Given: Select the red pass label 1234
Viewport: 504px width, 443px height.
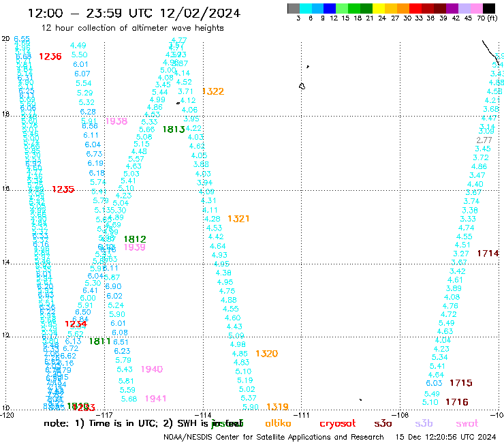Looking at the screenshot, I should 76,324.
